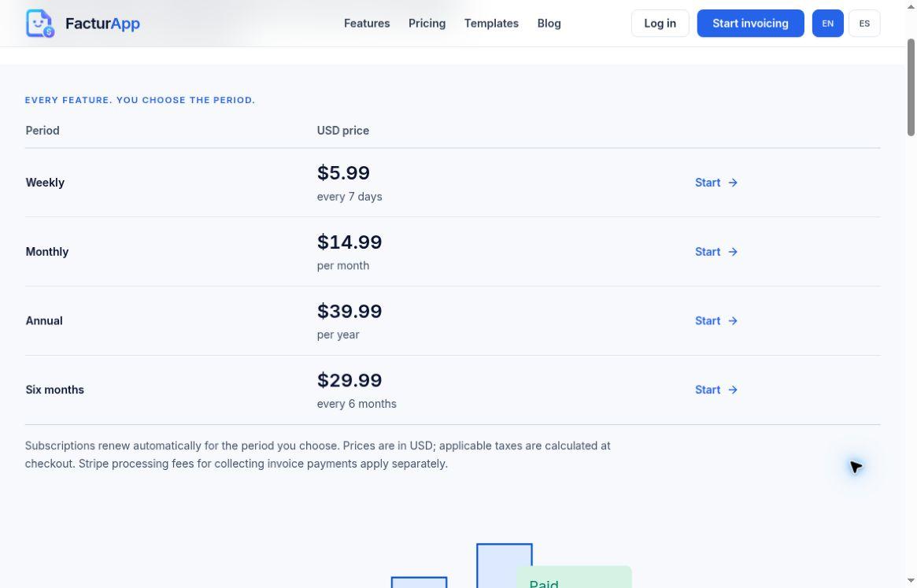
Task: Open the Templates nav item
Action: [491, 24]
